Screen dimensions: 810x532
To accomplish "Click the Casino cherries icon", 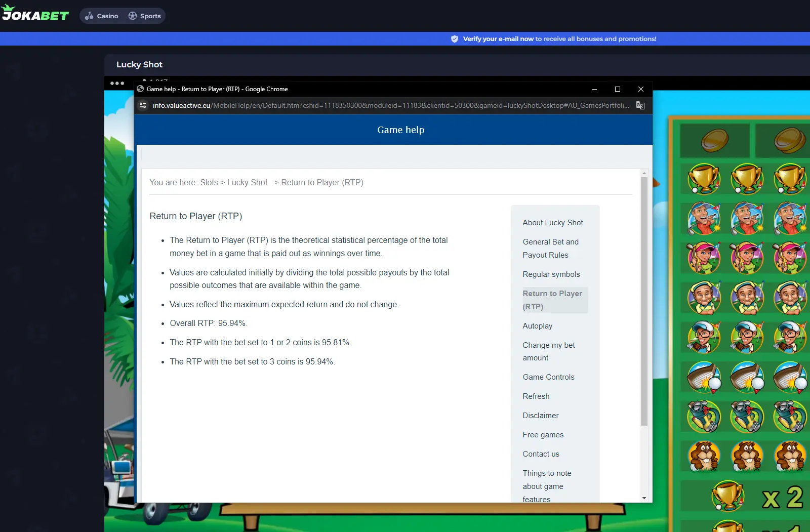I will point(89,16).
